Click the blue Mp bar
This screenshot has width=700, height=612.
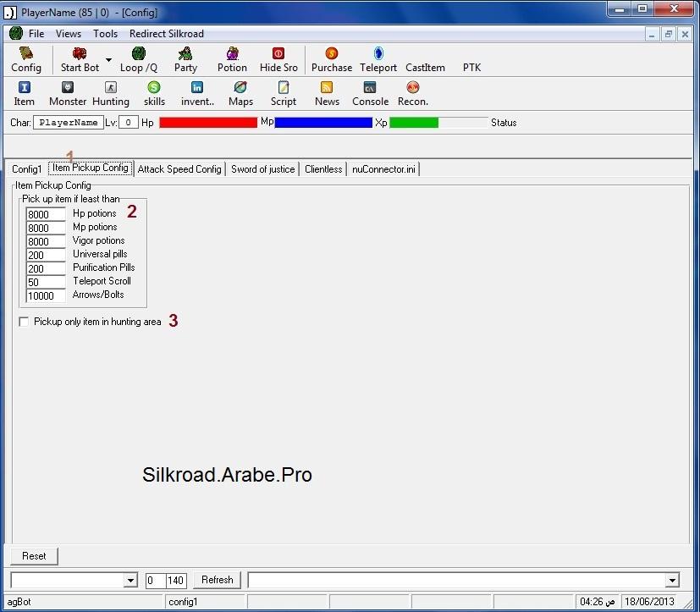coord(323,122)
